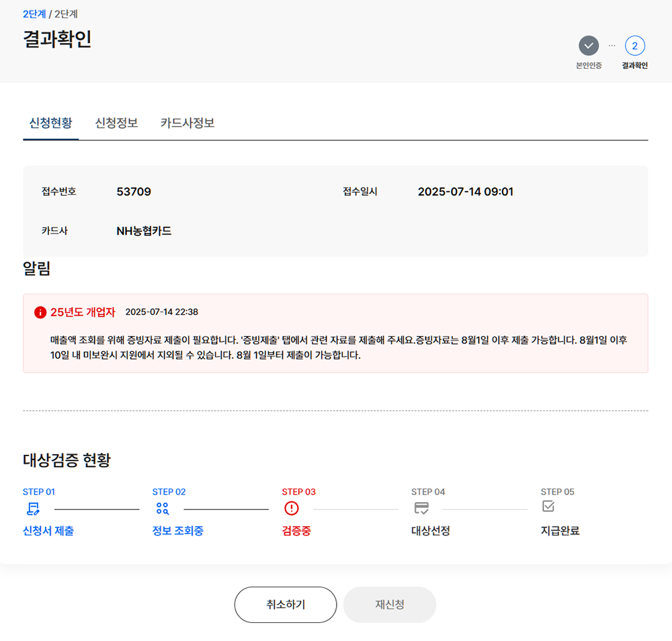Screen dimensions: 672x641
Task: Open the 2단계 breadcrumb link
Action: coord(33,13)
